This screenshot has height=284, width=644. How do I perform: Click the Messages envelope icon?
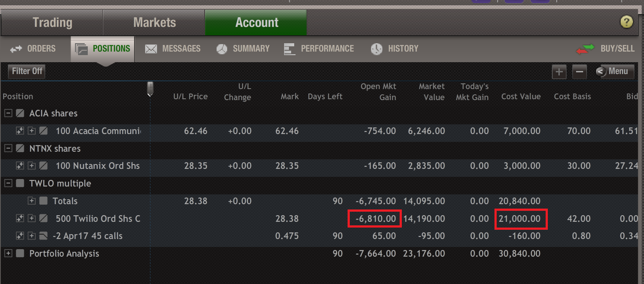[x=151, y=49]
